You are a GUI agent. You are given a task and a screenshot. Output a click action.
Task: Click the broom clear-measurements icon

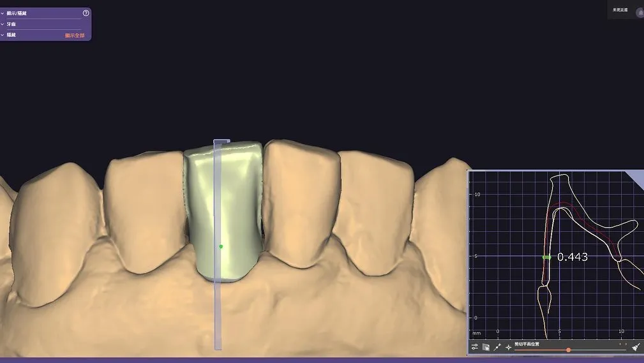[635, 347]
